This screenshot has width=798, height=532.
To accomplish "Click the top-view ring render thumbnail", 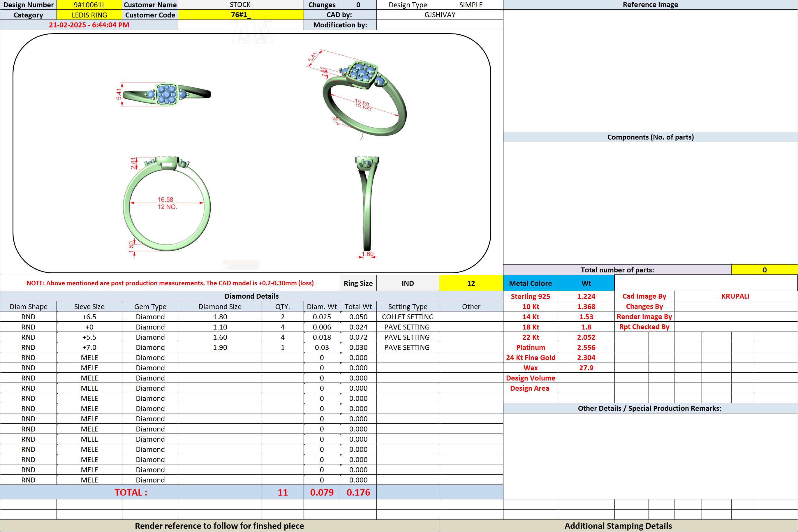I will coord(167,94).
